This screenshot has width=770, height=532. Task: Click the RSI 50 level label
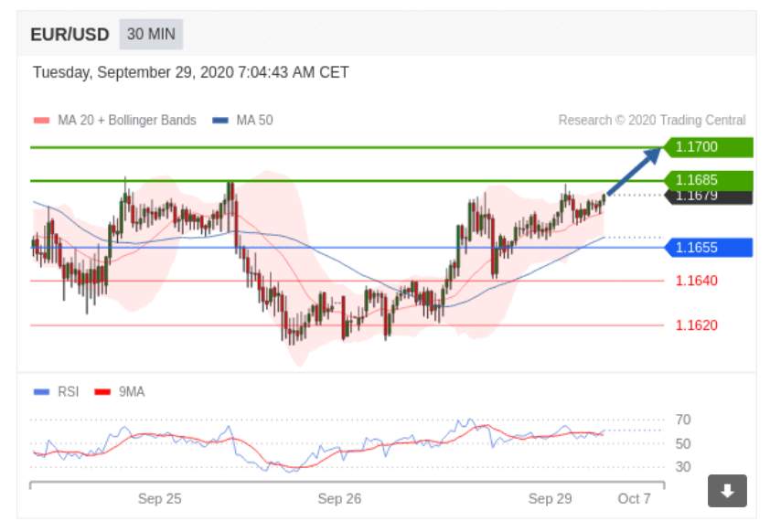click(683, 443)
